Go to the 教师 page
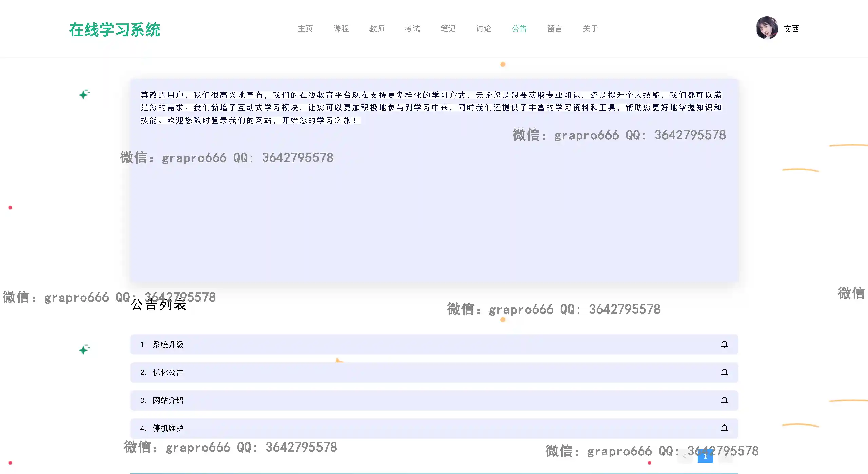This screenshot has height=474, width=868. click(377, 28)
